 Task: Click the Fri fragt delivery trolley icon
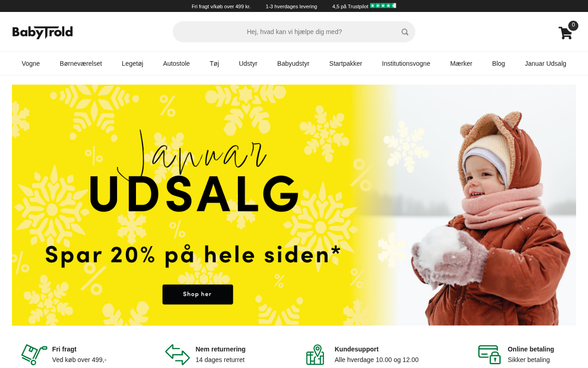[x=34, y=354]
